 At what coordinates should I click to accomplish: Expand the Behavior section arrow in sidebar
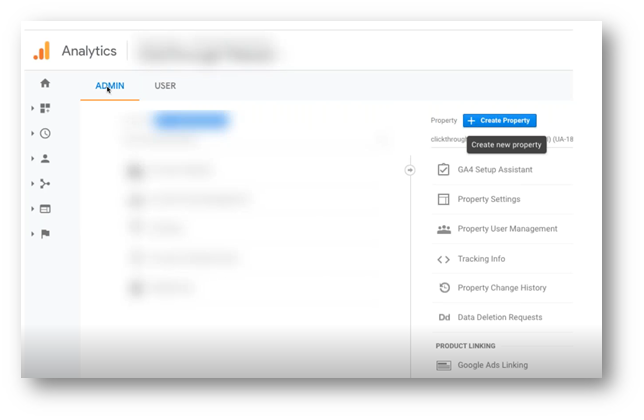point(33,209)
